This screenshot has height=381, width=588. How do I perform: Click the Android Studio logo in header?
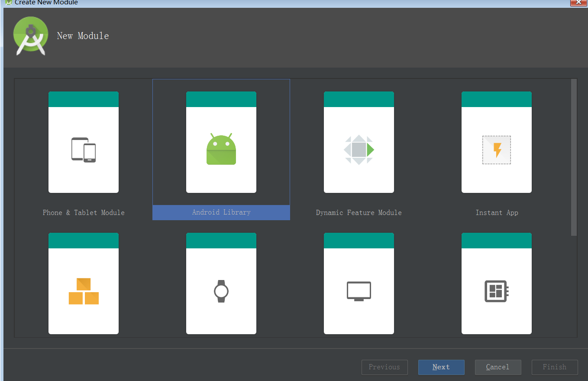[30, 36]
